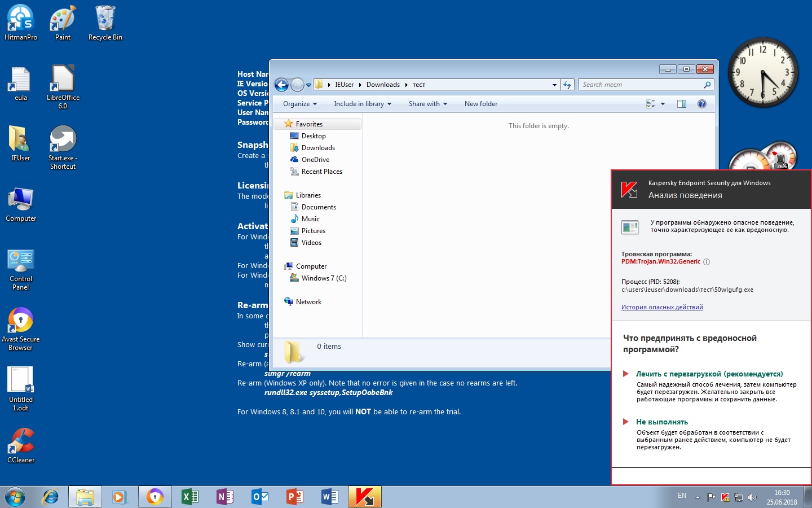
Task: Select Pictures library
Action: click(313, 231)
